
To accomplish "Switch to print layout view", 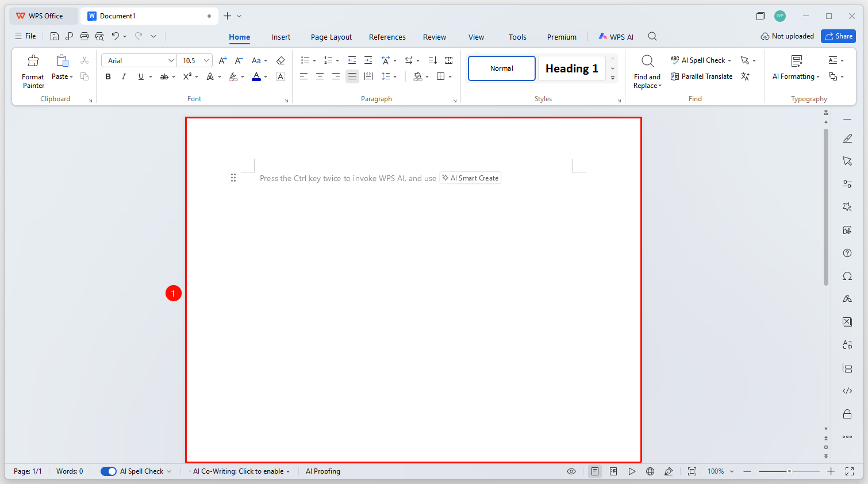I will pyautogui.click(x=595, y=471).
